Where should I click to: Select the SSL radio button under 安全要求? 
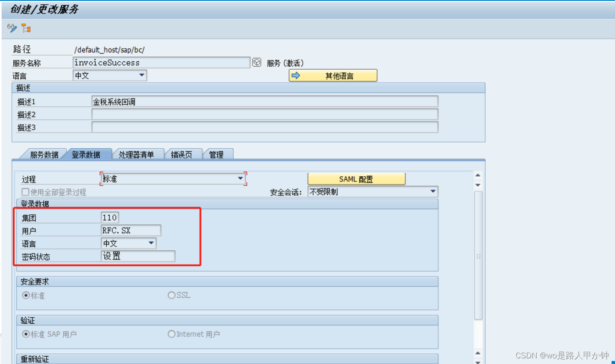(x=171, y=295)
